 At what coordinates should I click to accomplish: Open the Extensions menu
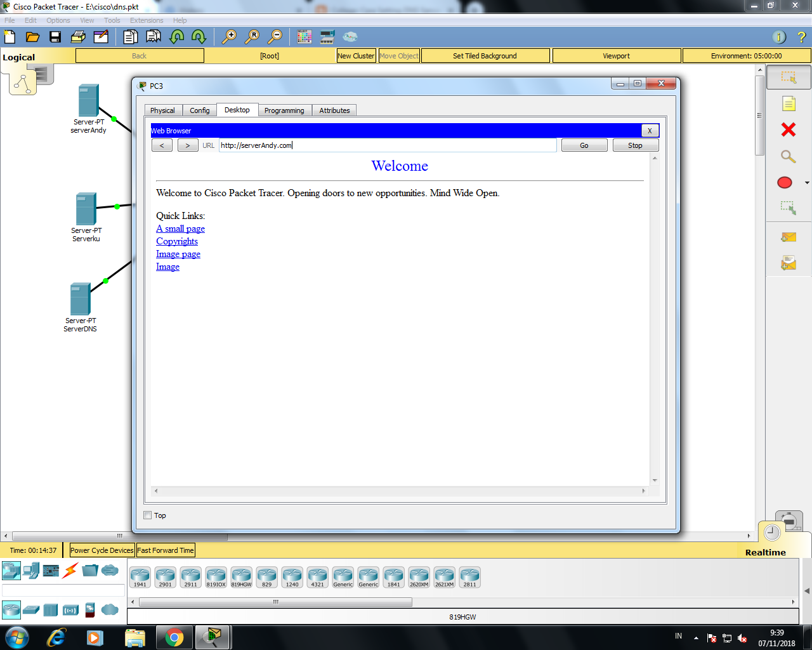click(x=147, y=20)
